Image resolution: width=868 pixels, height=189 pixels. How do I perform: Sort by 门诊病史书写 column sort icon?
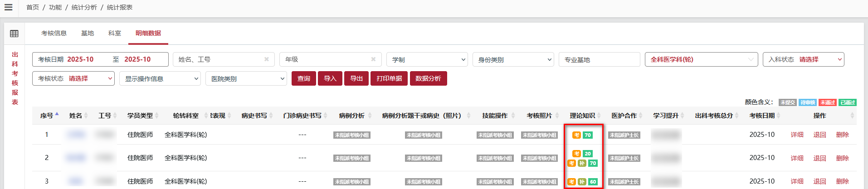[x=326, y=116]
